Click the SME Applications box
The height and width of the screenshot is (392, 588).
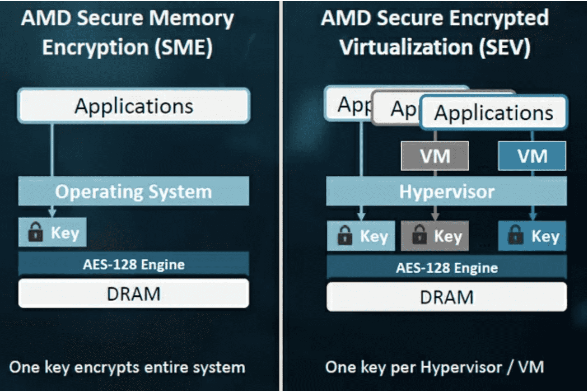134,106
